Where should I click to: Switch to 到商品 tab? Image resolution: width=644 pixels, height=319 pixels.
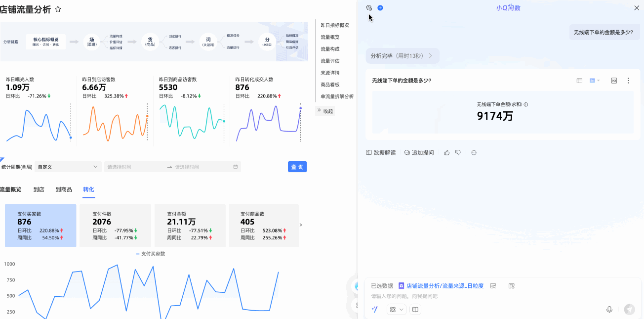click(x=64, y=189)
